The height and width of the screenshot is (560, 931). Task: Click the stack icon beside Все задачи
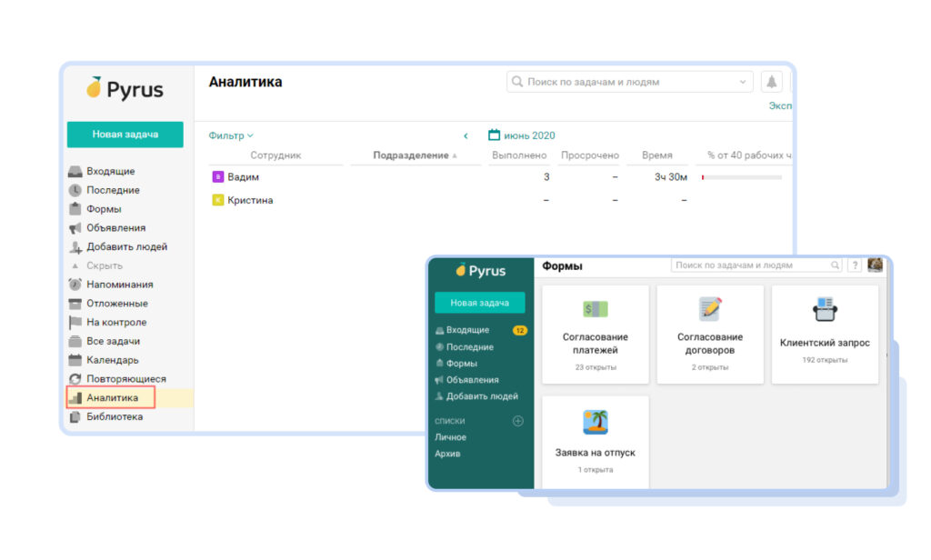pyautogui.click(x=75, y=342)
